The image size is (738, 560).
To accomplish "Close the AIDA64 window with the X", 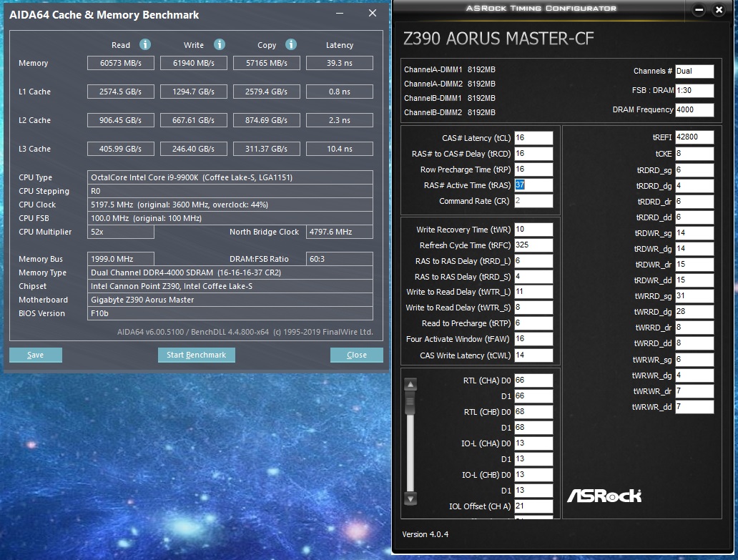I will tap(373, 13).
